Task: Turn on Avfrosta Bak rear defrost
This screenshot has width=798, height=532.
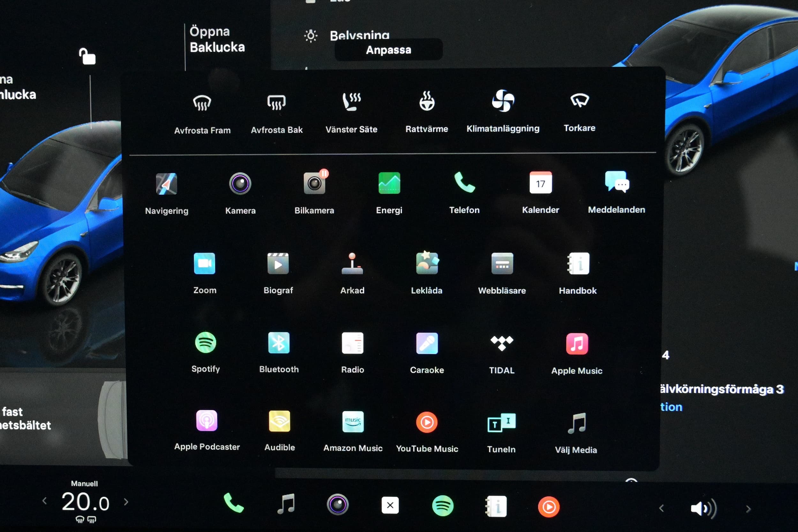Action: (276, 113)
